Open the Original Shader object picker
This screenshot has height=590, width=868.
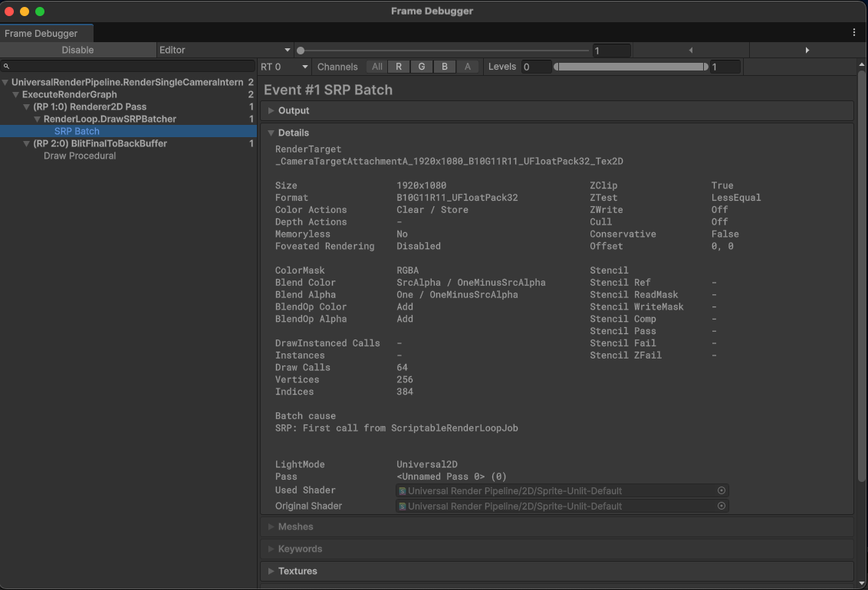pyautogui.click(x=719, y=506)
